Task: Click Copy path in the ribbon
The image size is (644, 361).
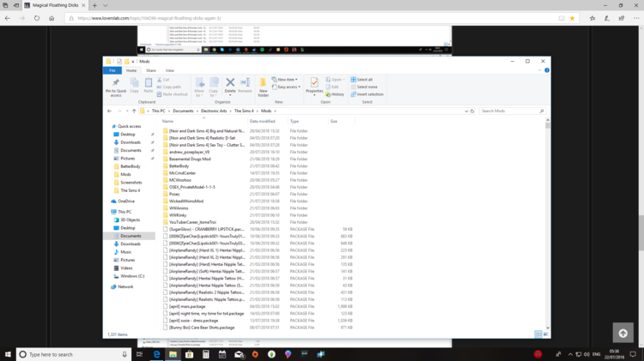Action: click(x=169, y=87)
